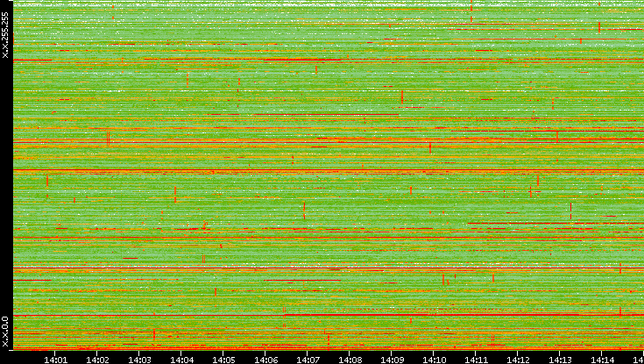This screenshot has height=364, width=644.
Task: Click the x.x.0.0 address axis label
Action: [x=5, y=332]
